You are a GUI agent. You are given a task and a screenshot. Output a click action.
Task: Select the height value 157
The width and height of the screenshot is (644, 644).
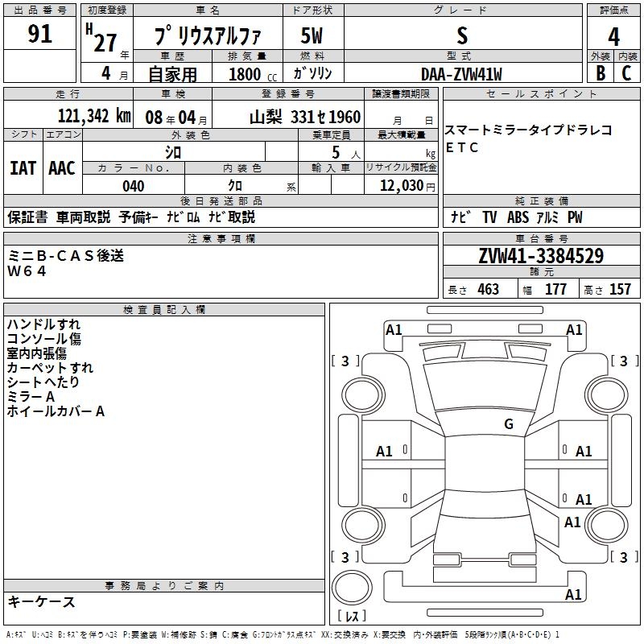pos(620,289)
